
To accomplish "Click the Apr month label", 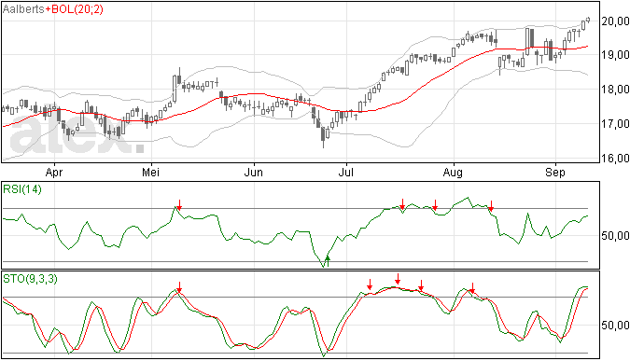I will [54, 172].
